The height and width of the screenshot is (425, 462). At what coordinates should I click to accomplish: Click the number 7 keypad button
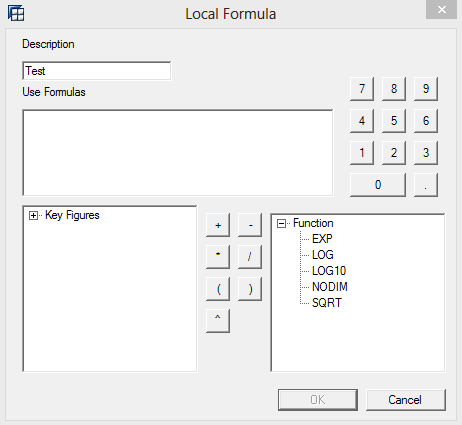pyautogui.click(x=362, y=89)
